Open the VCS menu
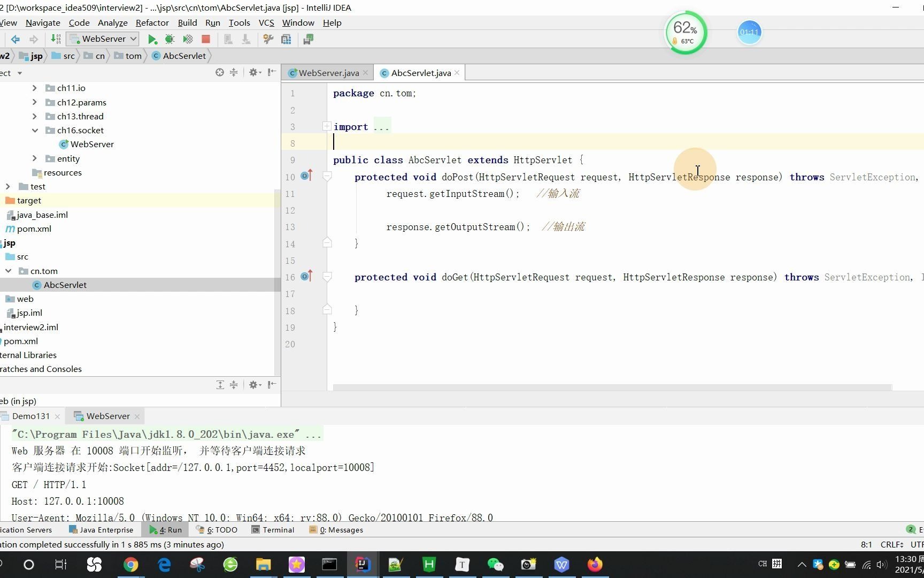Image resolution: width=924 pixels, height=578 pixels. (266, 22)
